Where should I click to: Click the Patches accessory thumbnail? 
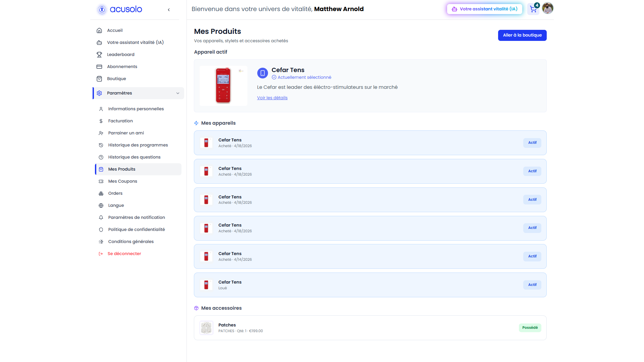[206, 328]
